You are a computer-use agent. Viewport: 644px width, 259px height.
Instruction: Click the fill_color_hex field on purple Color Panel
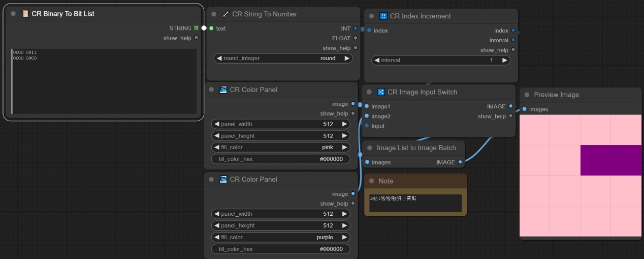coord(281,249)
